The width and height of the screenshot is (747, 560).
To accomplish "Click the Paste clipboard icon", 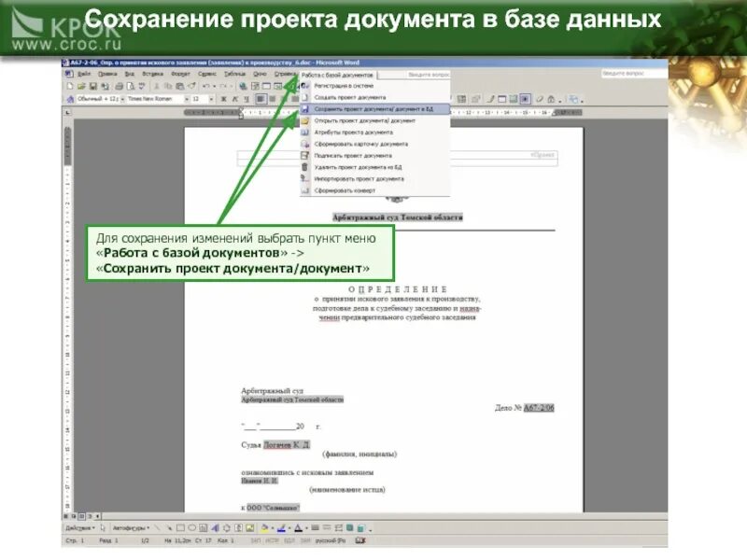I will [x=180, y=86].
